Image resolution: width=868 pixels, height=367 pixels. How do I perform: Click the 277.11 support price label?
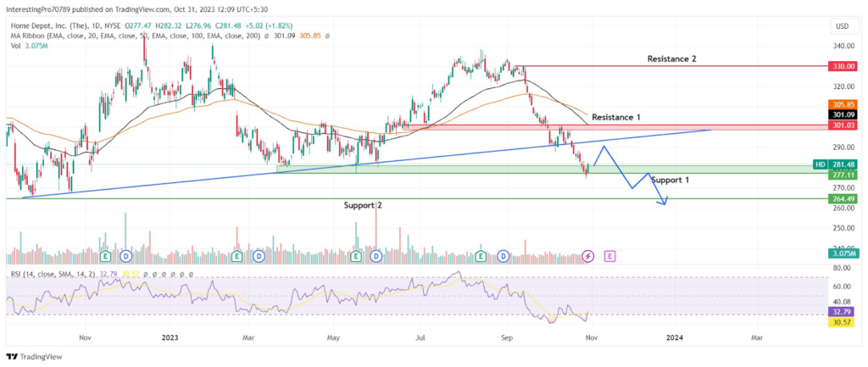pos(842,175)
